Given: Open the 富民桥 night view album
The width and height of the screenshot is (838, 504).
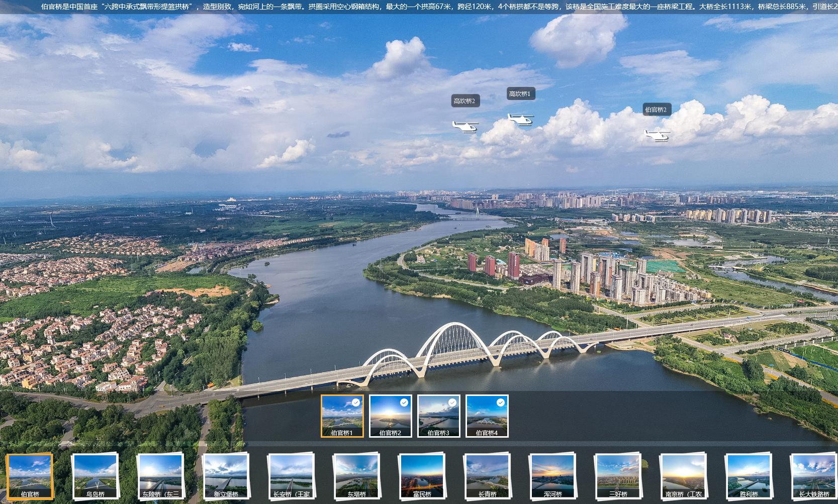Looking at the screenshot, I should click(422, 475).
